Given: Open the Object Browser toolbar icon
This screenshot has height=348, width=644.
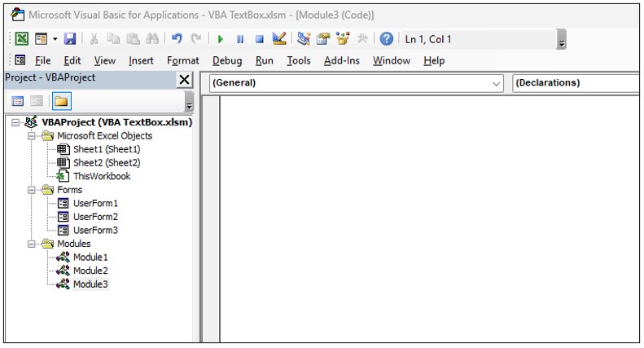Looking at the screenshot, I should [343, 39].
